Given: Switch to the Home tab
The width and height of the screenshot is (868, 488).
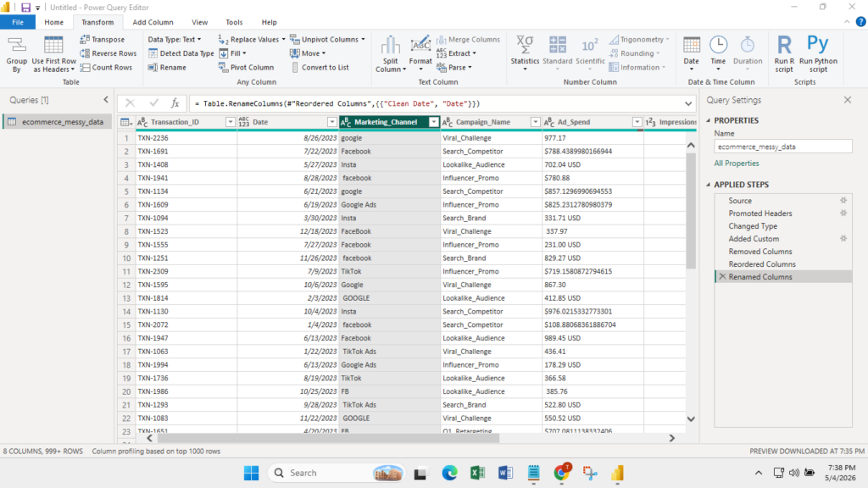Looking at the screenshot, I should pos(53,22).
